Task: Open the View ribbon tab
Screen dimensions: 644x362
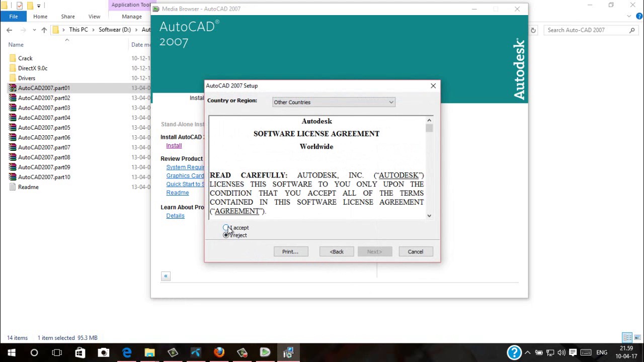Action: click(x=94, y=17)
